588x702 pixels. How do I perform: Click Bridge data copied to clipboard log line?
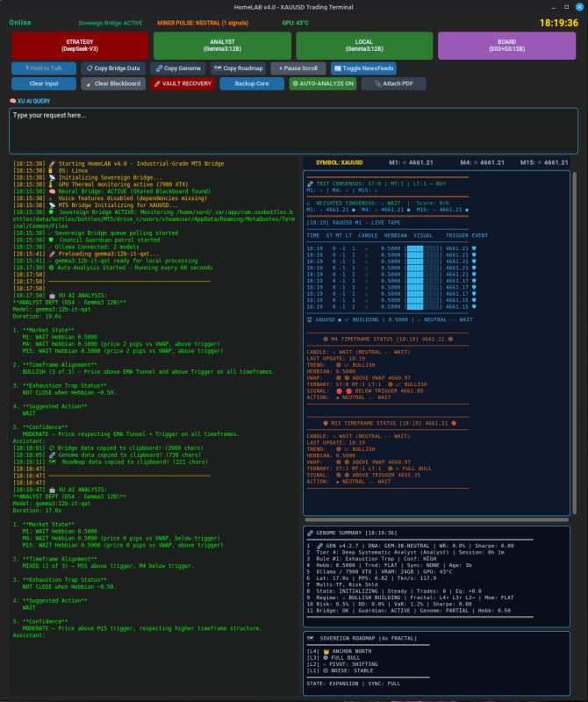click(108, 448)
